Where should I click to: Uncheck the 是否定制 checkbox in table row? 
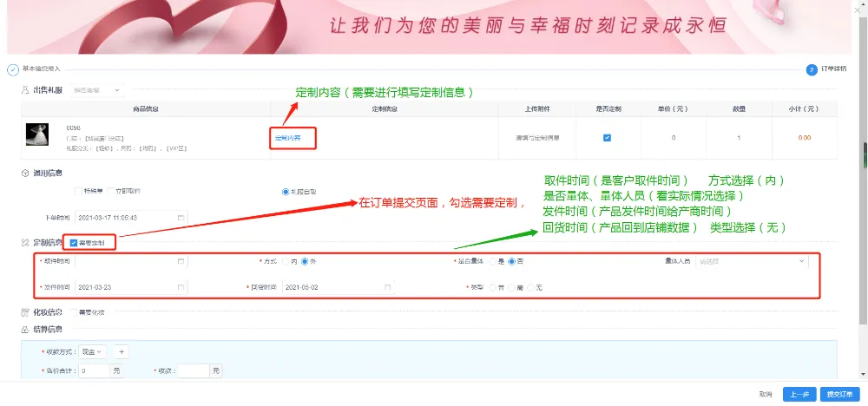(607, 137)
